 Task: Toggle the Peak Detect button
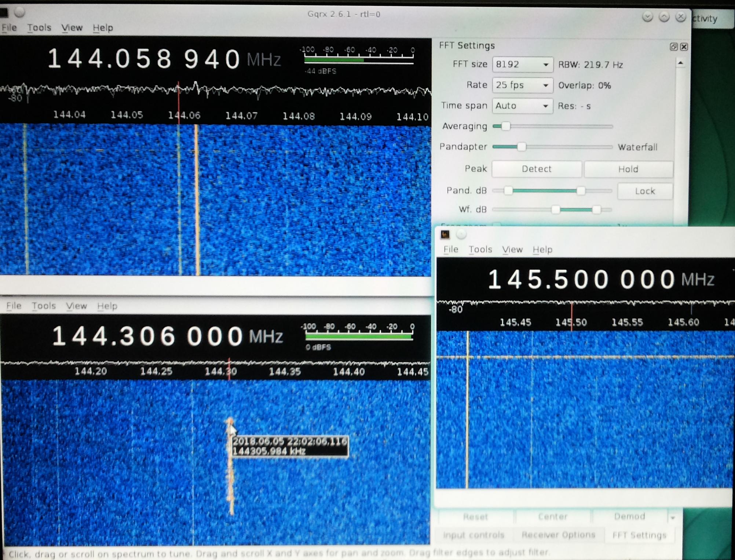[536, 169]
